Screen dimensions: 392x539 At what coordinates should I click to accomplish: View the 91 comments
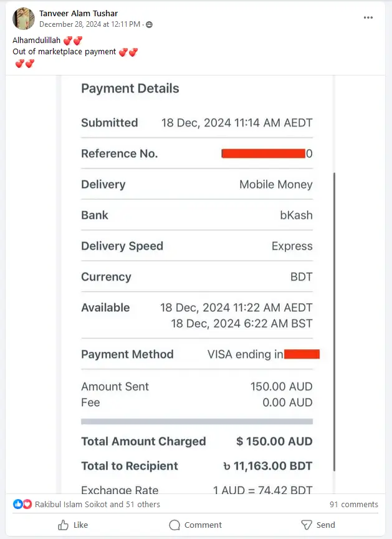[x=354, y=504]
